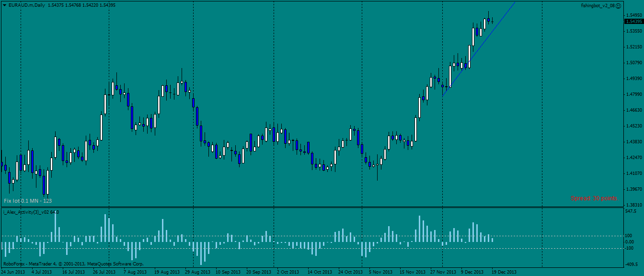
Task: Click the 24 Jun 2013 date label
Action: [13, 272]
